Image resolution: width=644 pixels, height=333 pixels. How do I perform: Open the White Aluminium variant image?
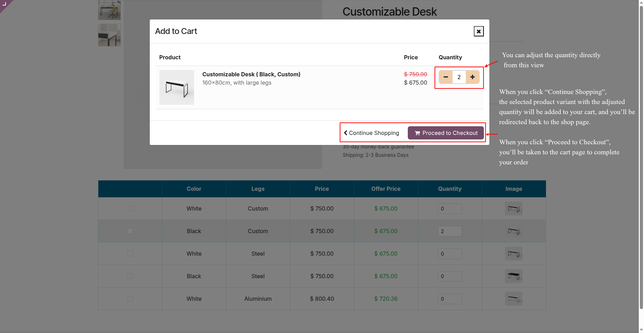514,299
